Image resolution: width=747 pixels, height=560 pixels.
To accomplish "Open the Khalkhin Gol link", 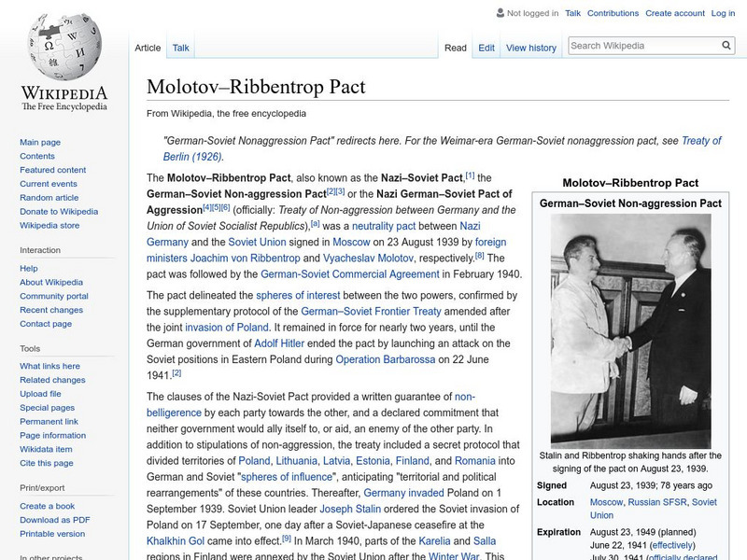I will (176, 541).
